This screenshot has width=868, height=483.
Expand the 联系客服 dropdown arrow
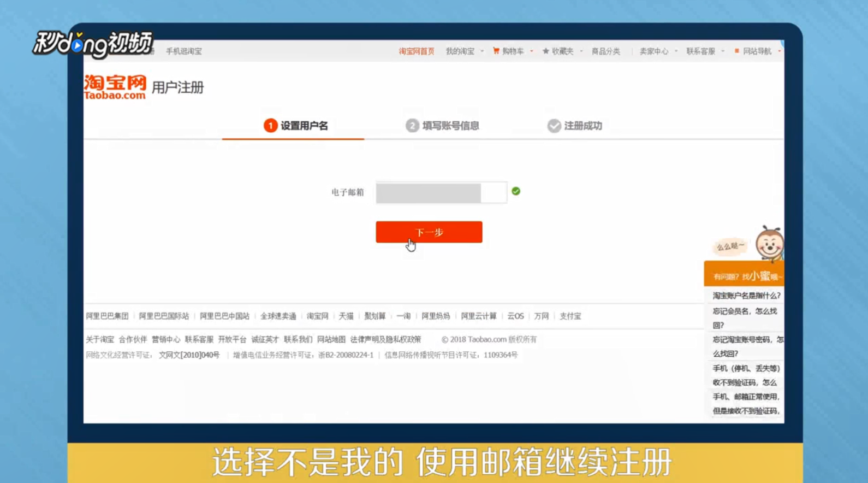coord(723,51)
